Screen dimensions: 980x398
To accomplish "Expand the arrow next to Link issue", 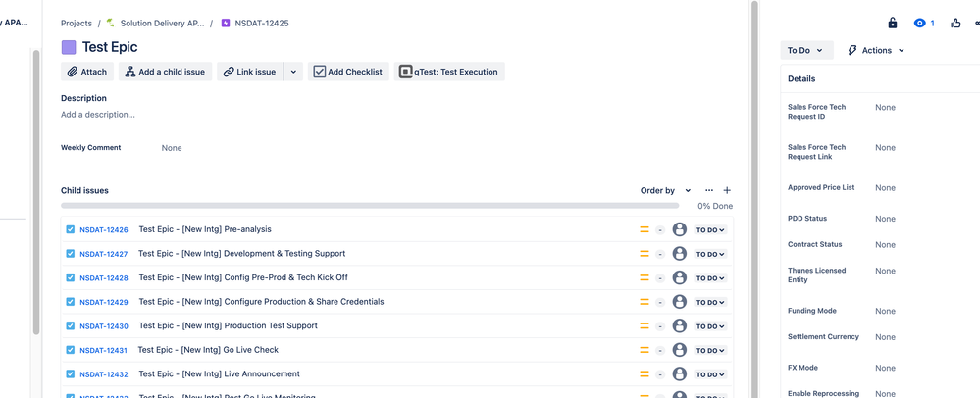I will [x=293, y=72].
